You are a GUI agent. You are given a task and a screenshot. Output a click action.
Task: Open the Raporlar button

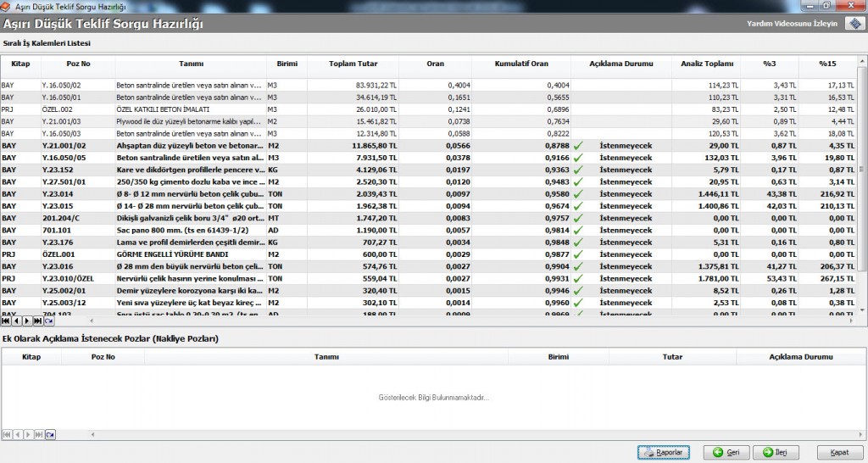click(x=664, y=453)
